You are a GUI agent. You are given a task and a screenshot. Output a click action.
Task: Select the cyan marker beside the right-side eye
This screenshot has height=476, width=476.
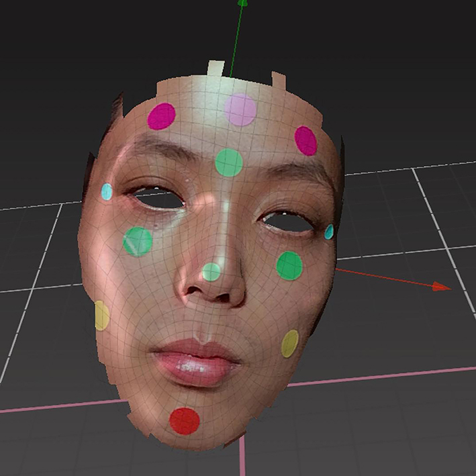[x=329, y=232]
